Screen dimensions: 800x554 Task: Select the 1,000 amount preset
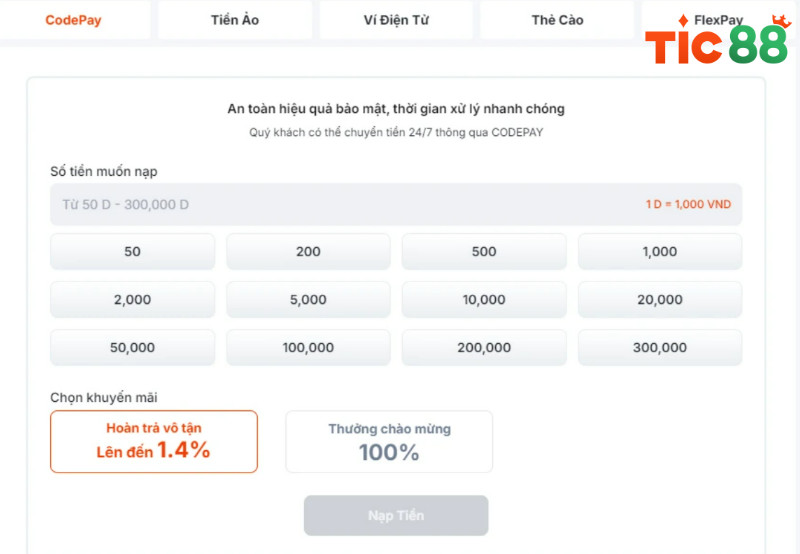(660, 252)
